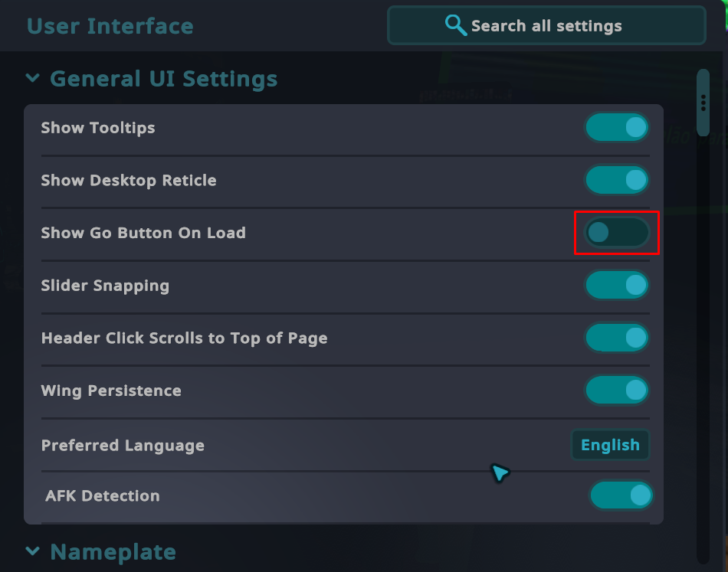The image size is (728, 572).
Task: Click the magnifying glass search icon
Action: click(x=455, y=25)
